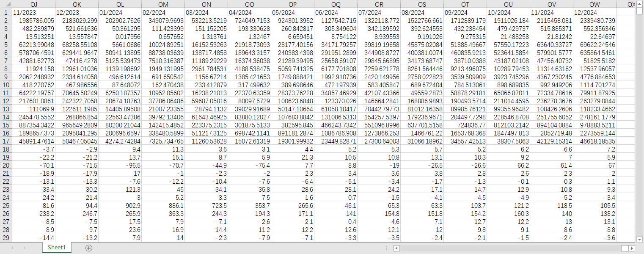
Task: Click the cell labeled 01/2024
Action: click(120, 12)
